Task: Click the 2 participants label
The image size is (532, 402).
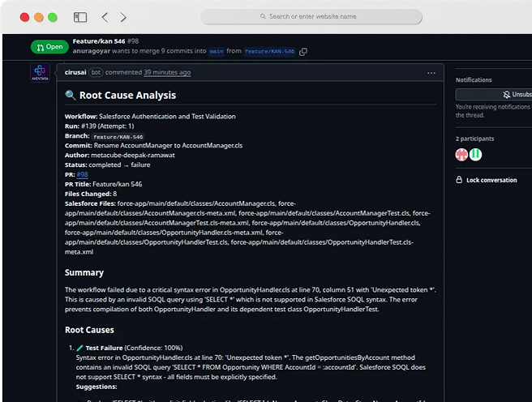Action: coord(474,139)
